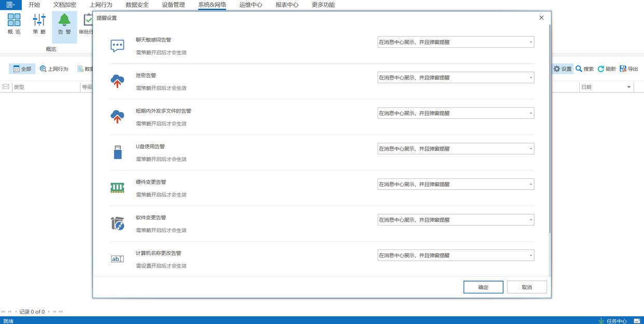
Task: Click the 刷新 refresh toolbar button
Action: coord(607,69)
